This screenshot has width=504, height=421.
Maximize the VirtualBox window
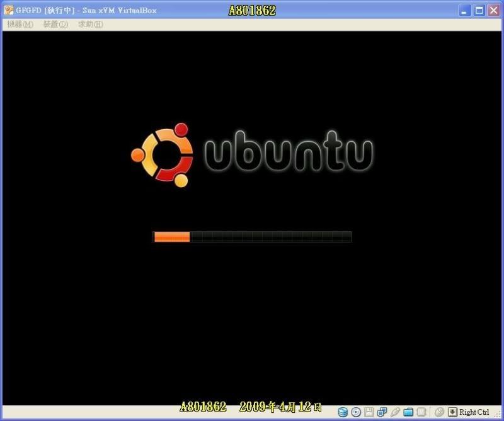(479, 11)
